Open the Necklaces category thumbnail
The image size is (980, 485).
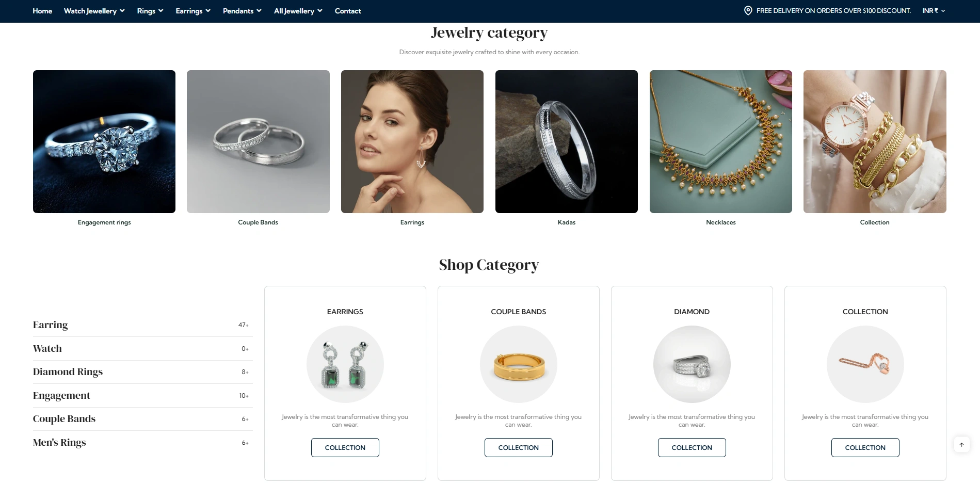720,141
